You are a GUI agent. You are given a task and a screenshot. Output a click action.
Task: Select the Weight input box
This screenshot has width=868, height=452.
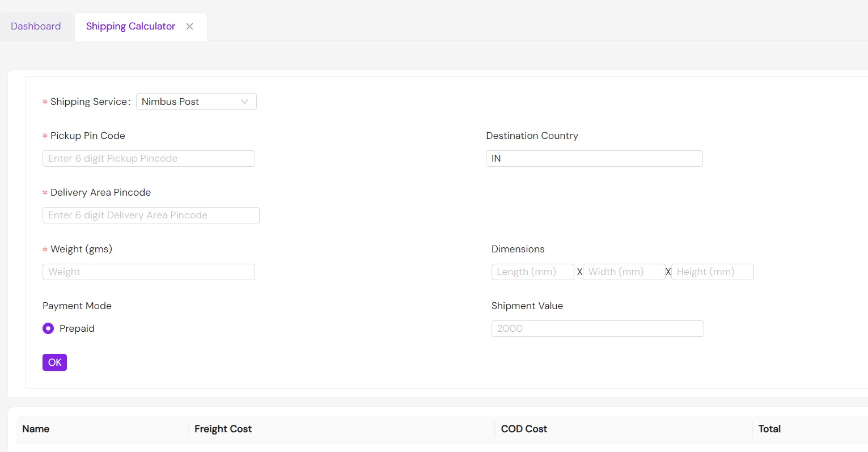point(149,272)
